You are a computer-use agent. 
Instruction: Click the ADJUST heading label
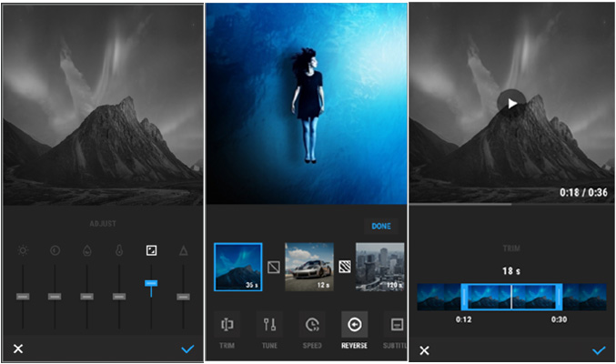point(103,224)
